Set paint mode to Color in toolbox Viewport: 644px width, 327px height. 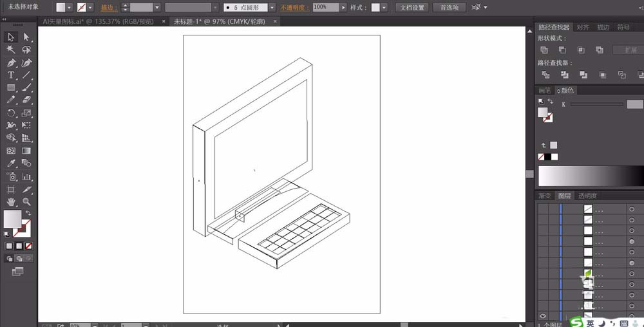[x=9, y=246]
